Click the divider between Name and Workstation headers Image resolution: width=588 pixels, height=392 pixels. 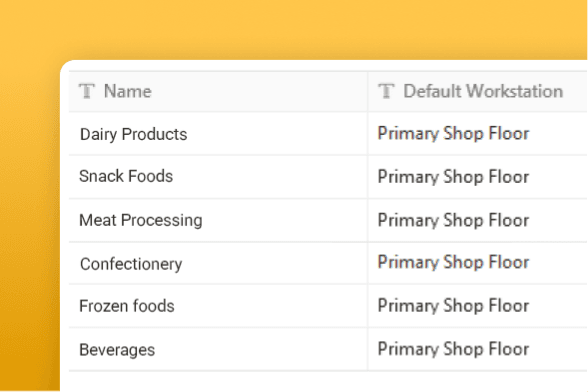click(368, 91)
